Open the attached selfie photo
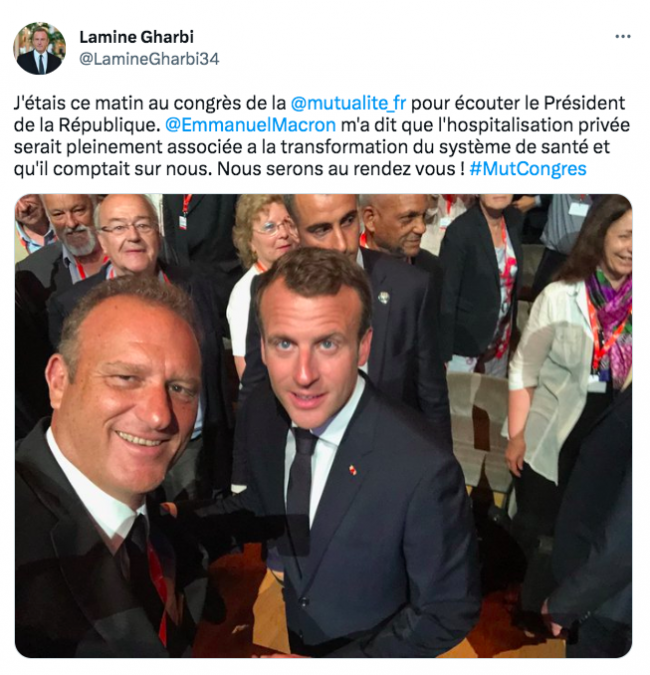The width and height of the screenshot is (650, 675). coord(323,426)
